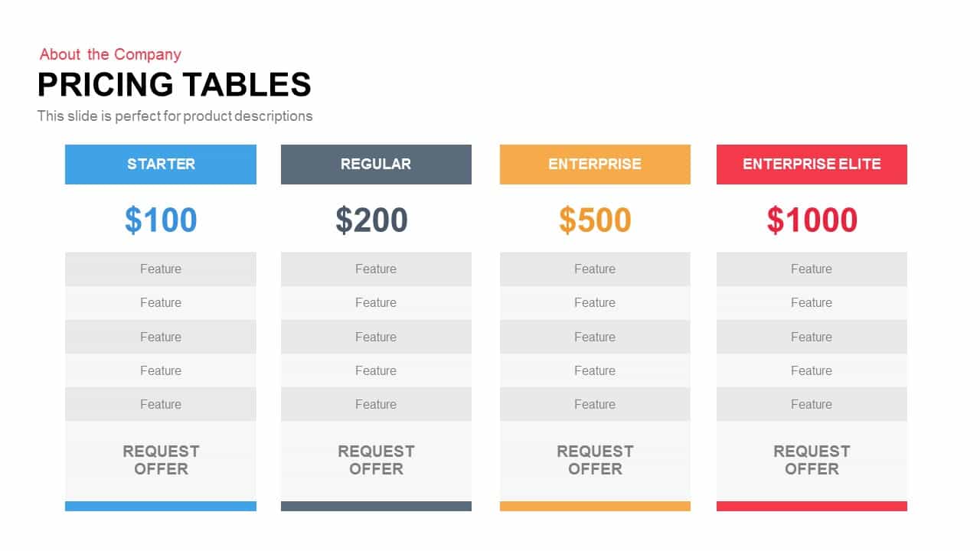Viewport: 980px width, 551px height.
Task: Click the Enterprise plan header
Action: [x=595, y=164]
